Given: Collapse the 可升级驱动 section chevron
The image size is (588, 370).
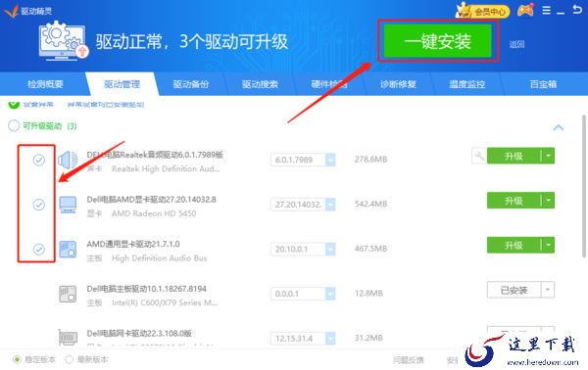Looking at the screenshot, I should point(558,127).
